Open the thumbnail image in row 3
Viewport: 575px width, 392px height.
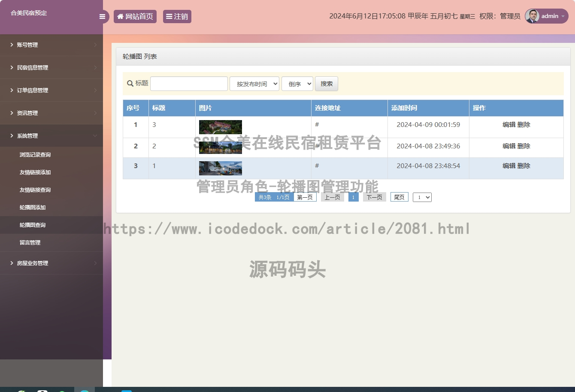point(221,168)
